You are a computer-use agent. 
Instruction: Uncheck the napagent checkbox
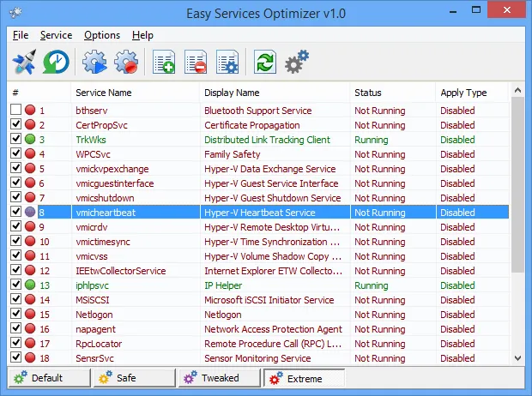pos(16,328)
